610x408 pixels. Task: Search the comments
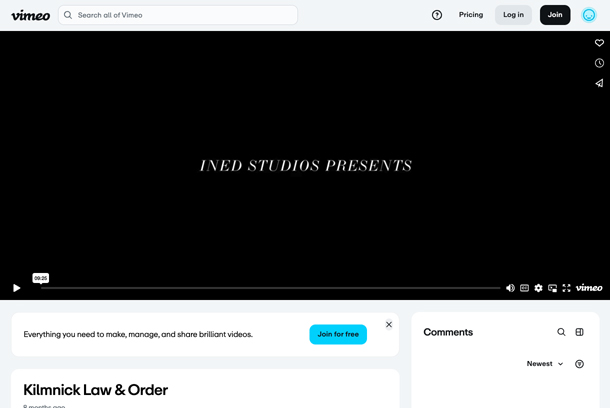coord(561,332)
